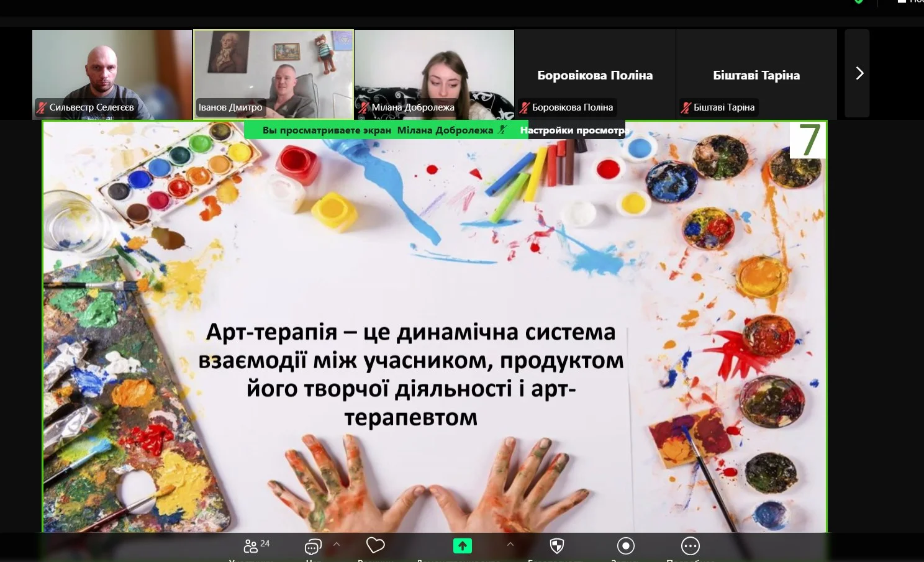Image resolution: width=924 pixels, height=562 pixels.
Task: Click the Мілана Добролежа name label
Action: coord(412,107)
